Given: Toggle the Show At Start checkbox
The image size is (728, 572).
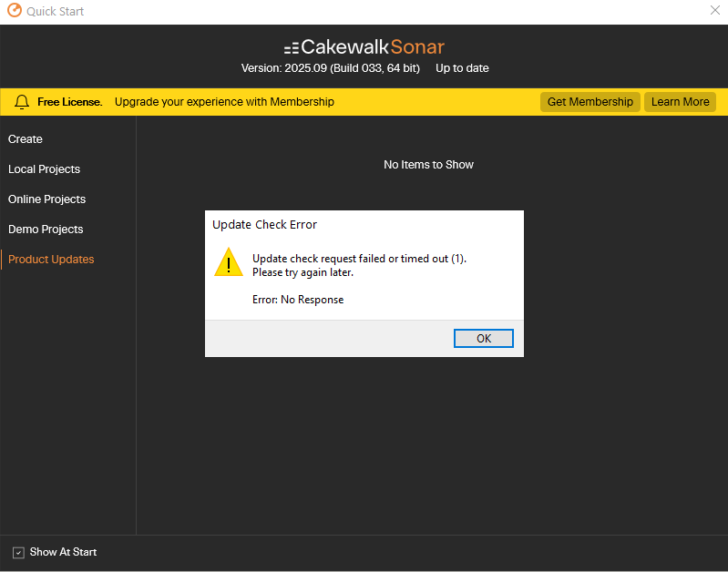Looking at the screenshot, I should [18, 553].
